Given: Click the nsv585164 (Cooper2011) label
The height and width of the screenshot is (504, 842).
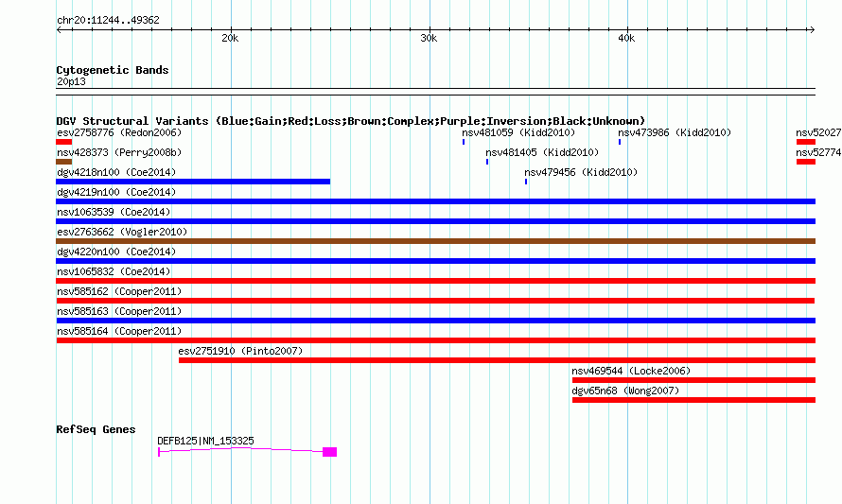Looking at the screenshot, I should [x=119, y=331].
